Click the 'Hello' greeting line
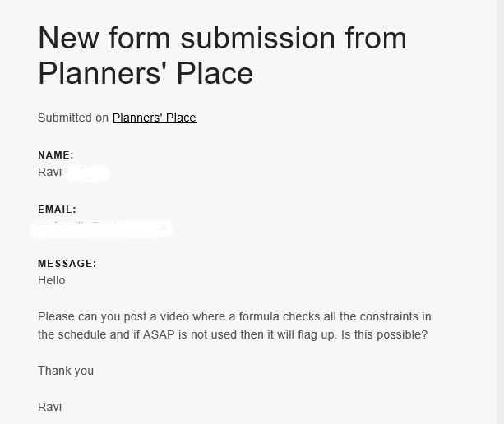This screenshot has width=504, height=424. pyautogui.click(x=52, y=281)
